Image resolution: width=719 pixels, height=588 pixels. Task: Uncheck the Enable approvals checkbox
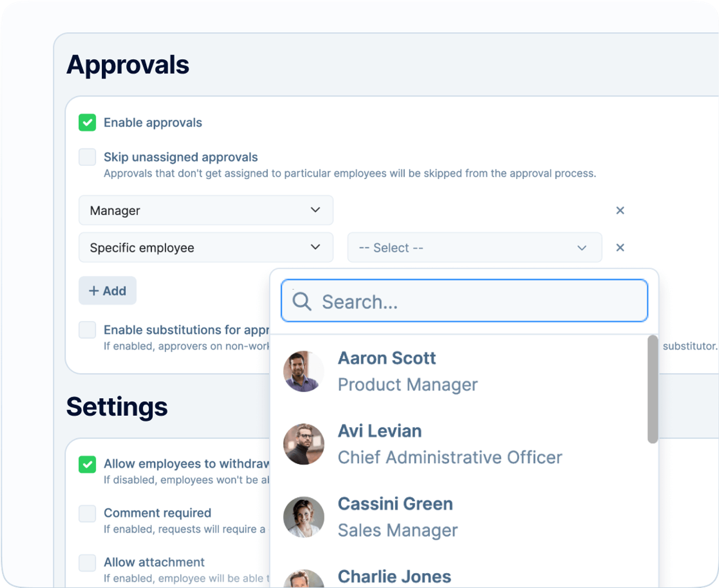point(87,122)
